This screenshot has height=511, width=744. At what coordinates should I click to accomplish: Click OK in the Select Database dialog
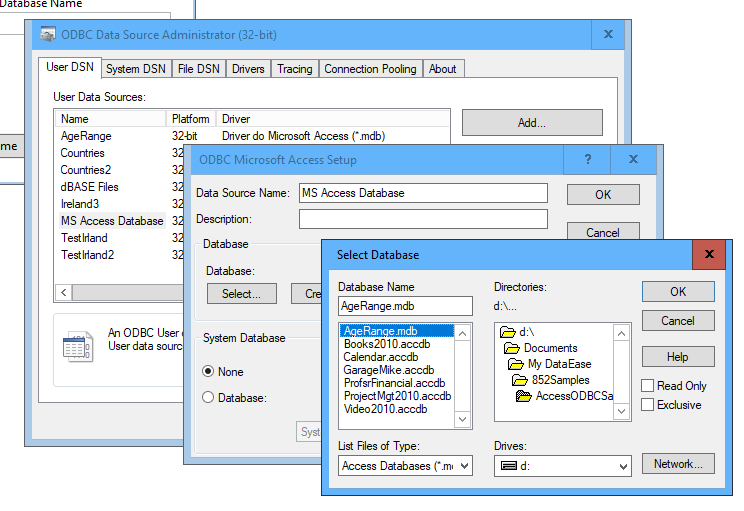point(678,291)
